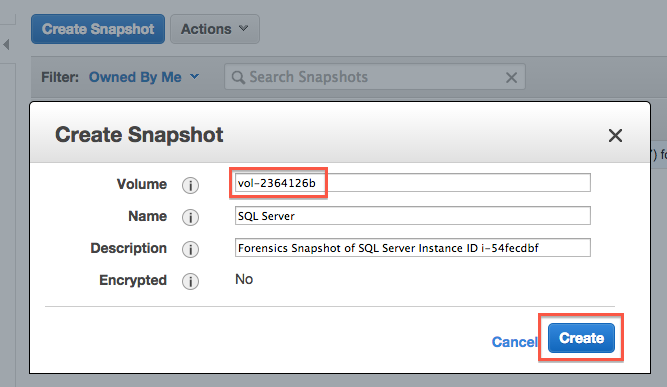Show info for the Name field
The image size is (667, 387).
click(190, 217)
